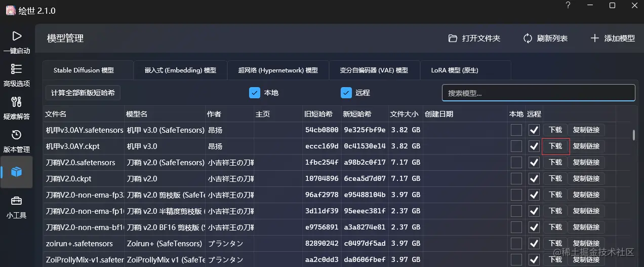Toggle 本地 checkbox for 机甲v3.0AY.ckpt
The image size is (644, 267).
516,146
